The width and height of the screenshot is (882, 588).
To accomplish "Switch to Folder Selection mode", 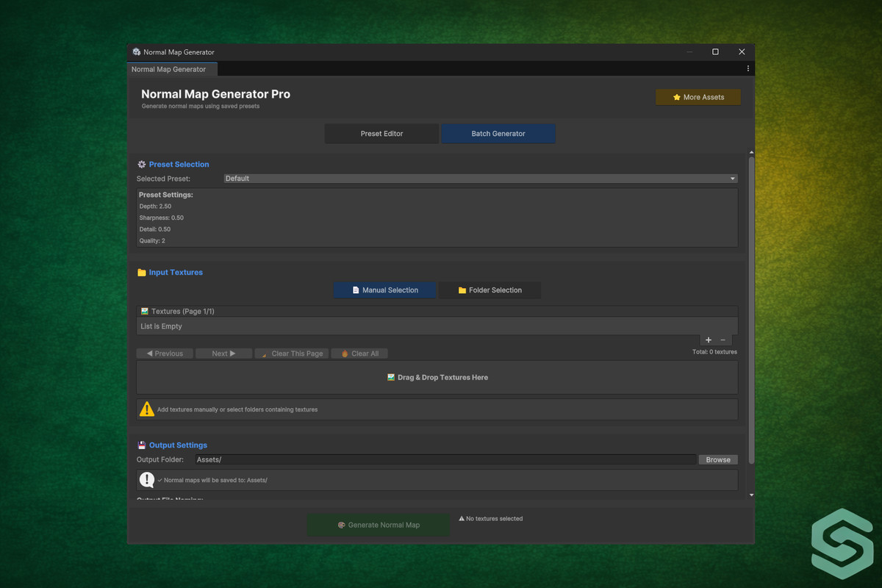I will pos(490,290).
